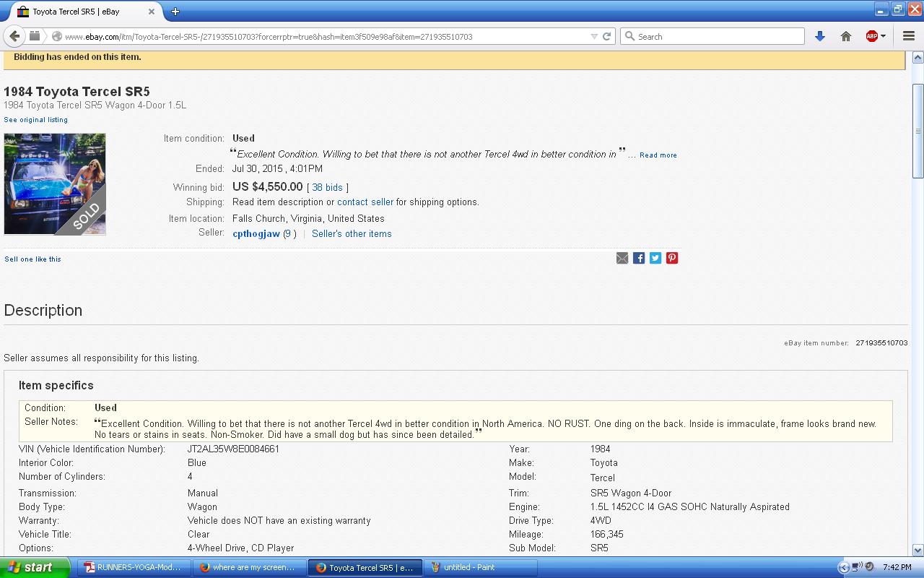Image resolution: width=924 pixels, height=578 pixels.
Task: Open seller cpthogjaw profile
Action: 256,234
